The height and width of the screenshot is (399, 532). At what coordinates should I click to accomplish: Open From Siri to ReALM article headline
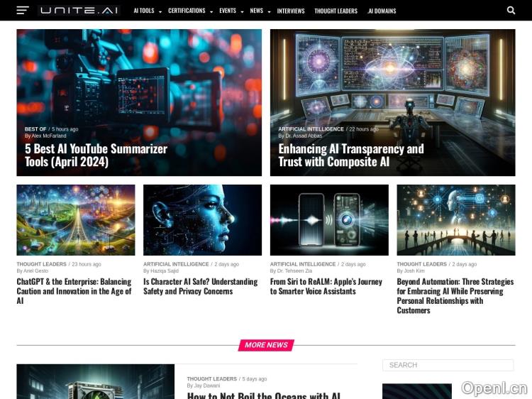[326, 286]
